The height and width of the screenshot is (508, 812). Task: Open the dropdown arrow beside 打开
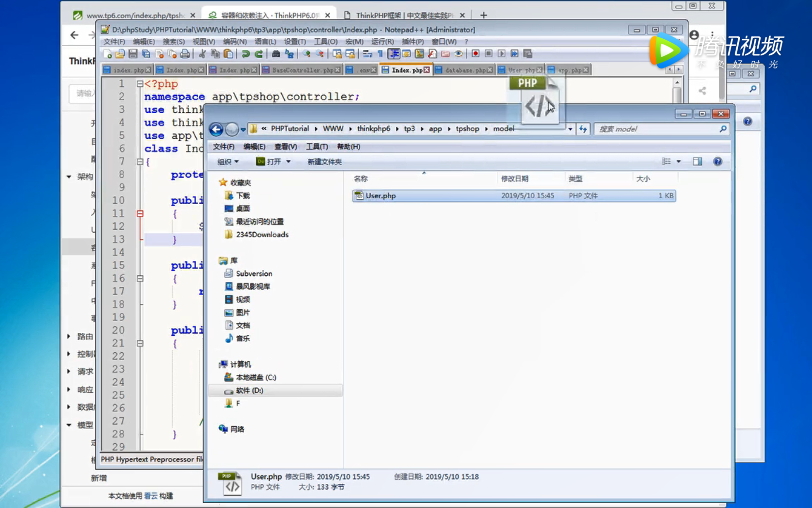(x=289, y=162)
